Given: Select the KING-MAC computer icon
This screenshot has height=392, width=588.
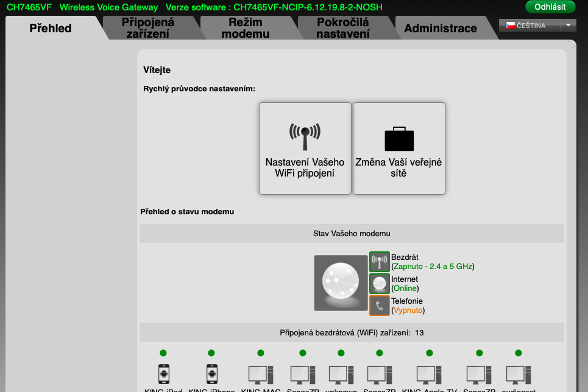Looking at the screenshot, I should (260, 373).
